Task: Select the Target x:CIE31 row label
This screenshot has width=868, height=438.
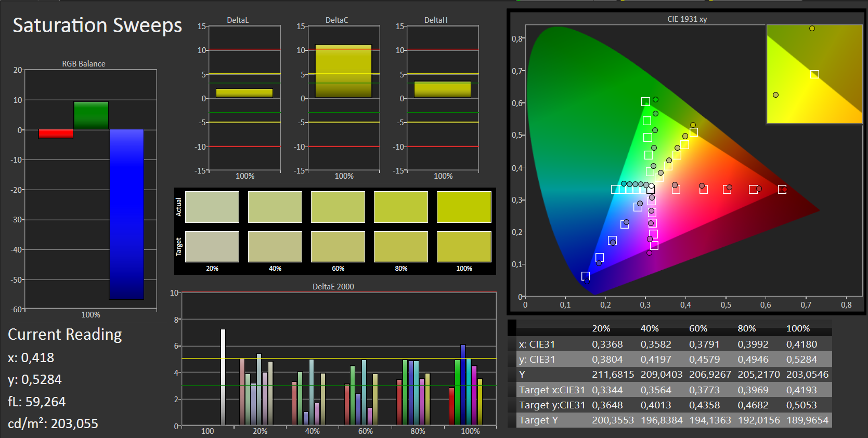Action: pos(552,390)
